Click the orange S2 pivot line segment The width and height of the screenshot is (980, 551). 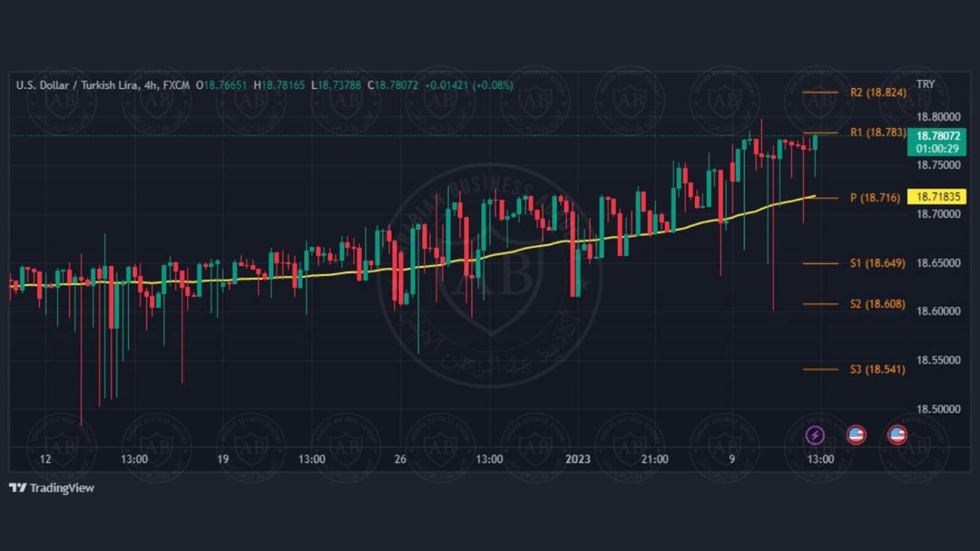820,304
